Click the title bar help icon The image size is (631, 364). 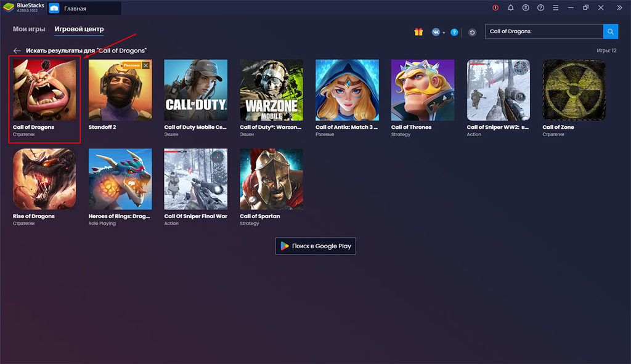pyautogui.click(x=540, y=7)
